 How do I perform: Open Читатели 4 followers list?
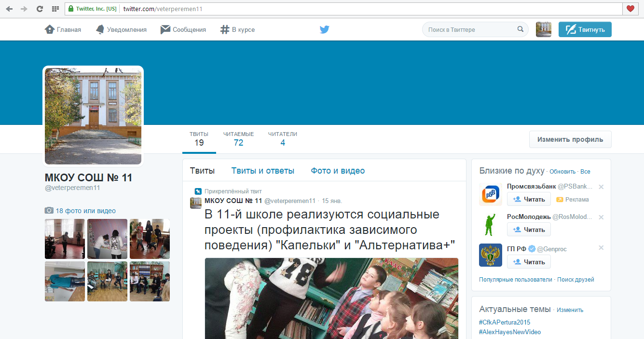(x=283, y=139)
